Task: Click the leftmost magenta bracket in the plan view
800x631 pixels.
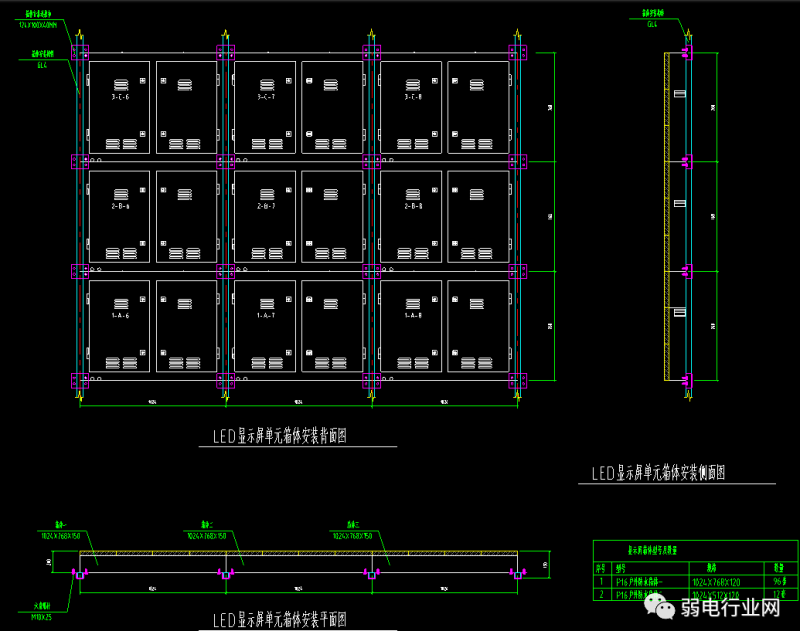Action: coord(78,573)
